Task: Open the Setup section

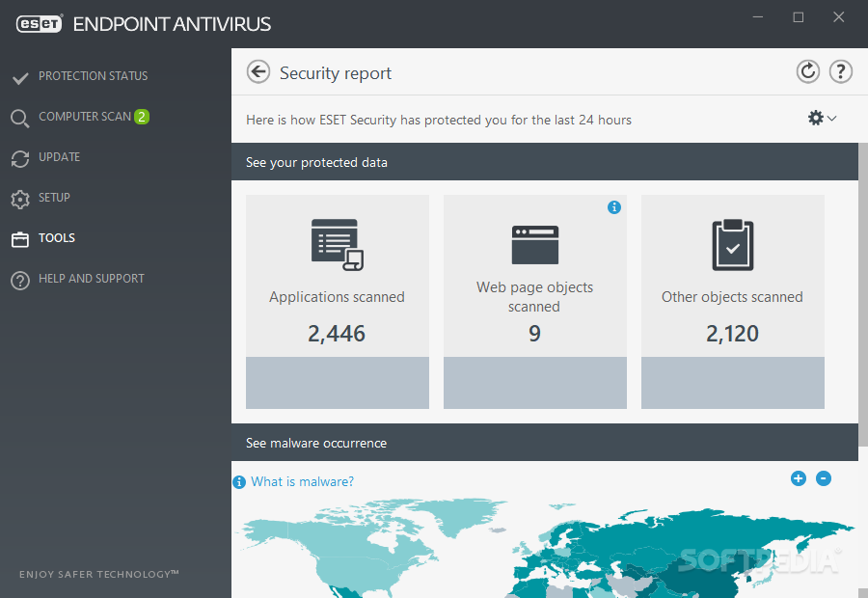Action: (54, 198)
